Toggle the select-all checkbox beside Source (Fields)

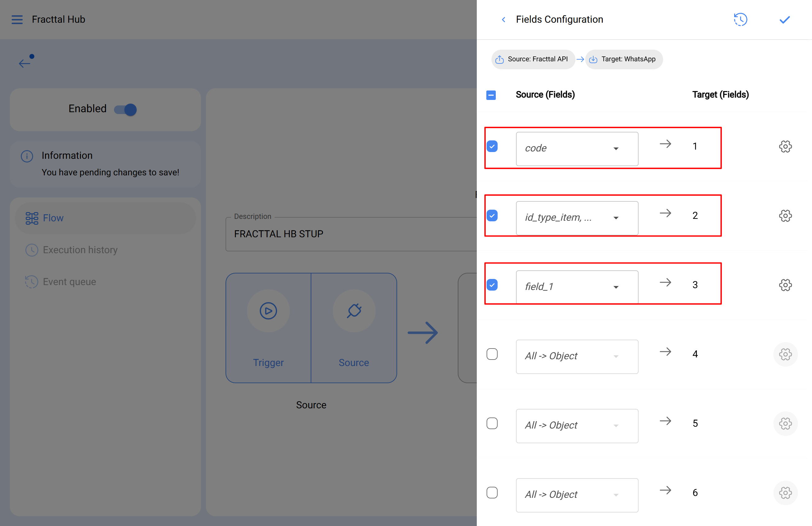[491, 95]
